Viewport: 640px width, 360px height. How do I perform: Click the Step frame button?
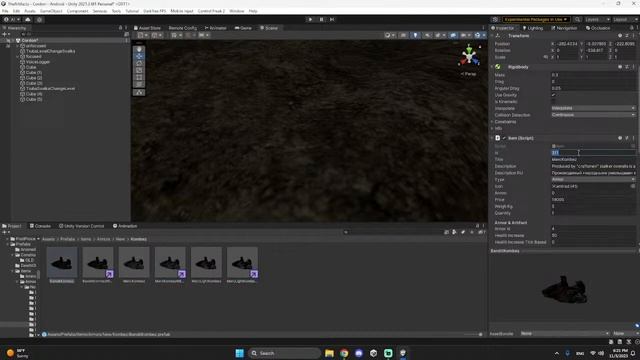(x=332, y=19)
